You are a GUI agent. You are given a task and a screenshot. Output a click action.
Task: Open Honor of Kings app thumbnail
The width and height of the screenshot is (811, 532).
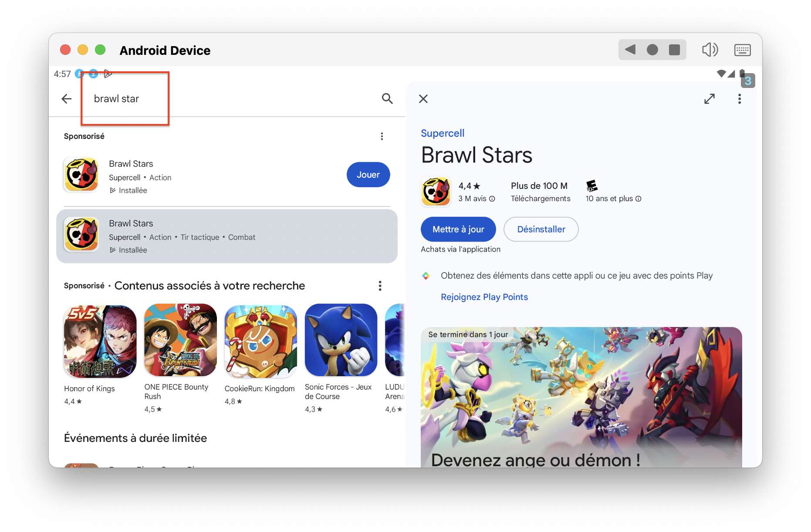pos(100,341)
